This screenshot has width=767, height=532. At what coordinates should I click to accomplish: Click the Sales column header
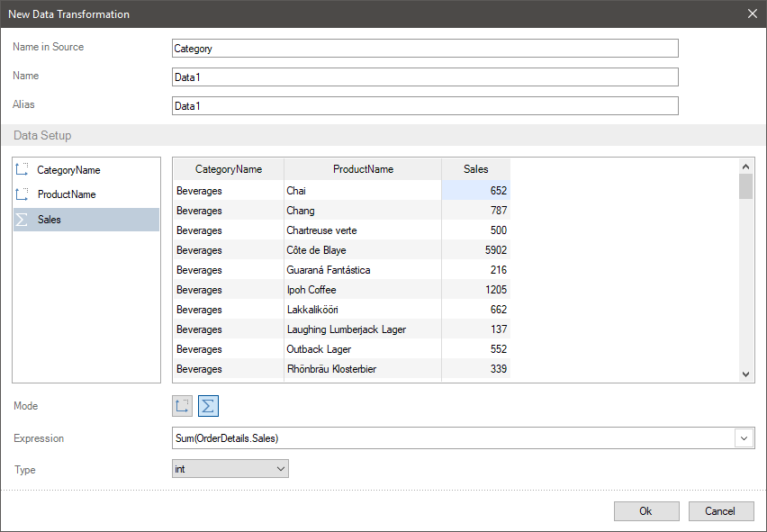pyautogui.click(x=475, y=169)
